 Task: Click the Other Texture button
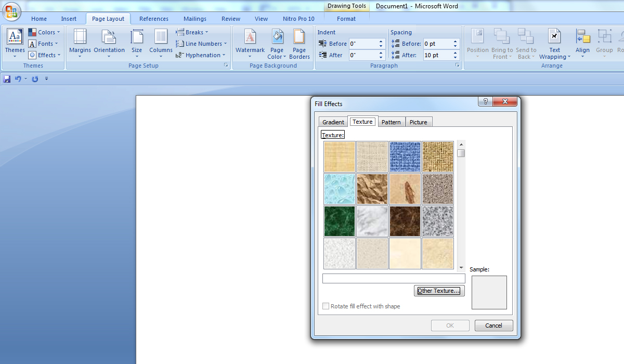[439, 291]
